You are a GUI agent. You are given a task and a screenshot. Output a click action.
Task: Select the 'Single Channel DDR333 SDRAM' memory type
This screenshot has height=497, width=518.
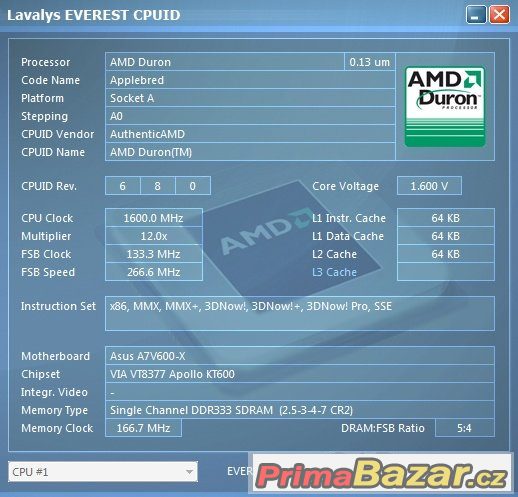click(300, 410)
